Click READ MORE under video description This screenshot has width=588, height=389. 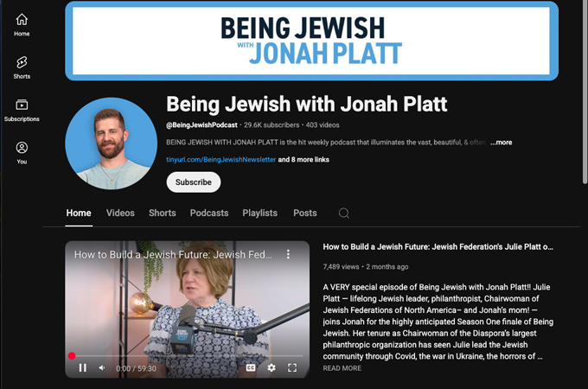pos(342,368)
